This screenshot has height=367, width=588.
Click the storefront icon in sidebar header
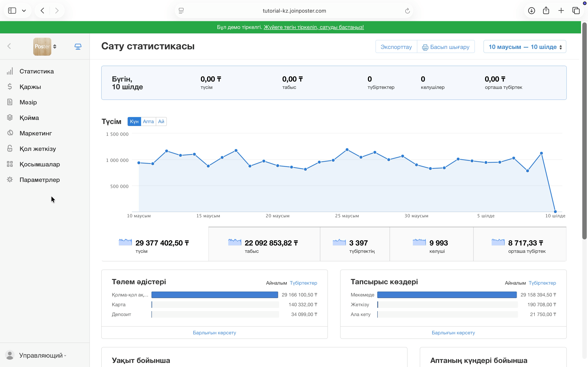[x=78, y=46]
